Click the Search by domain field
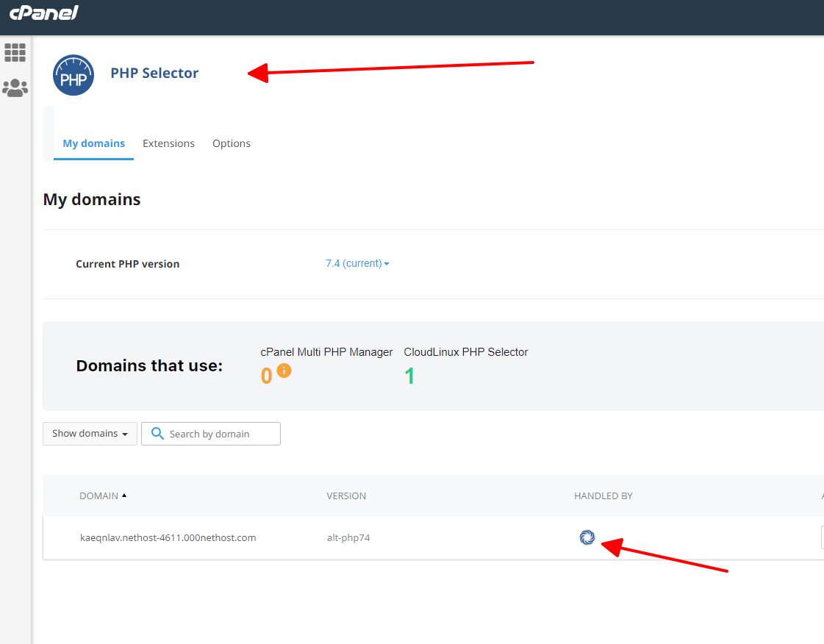Image resolution: width=824 pixels, height=644 pixels. (211, 434)
